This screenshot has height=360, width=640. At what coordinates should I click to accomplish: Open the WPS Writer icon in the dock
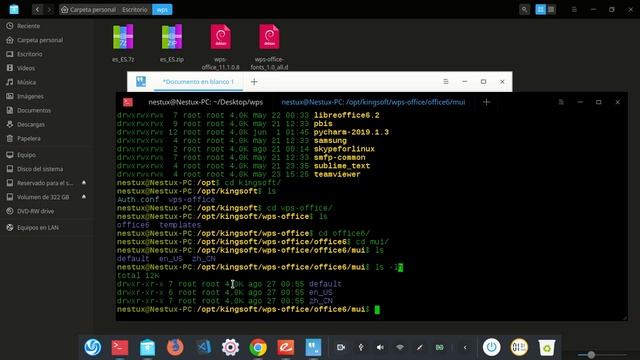[x=313, y=347]
